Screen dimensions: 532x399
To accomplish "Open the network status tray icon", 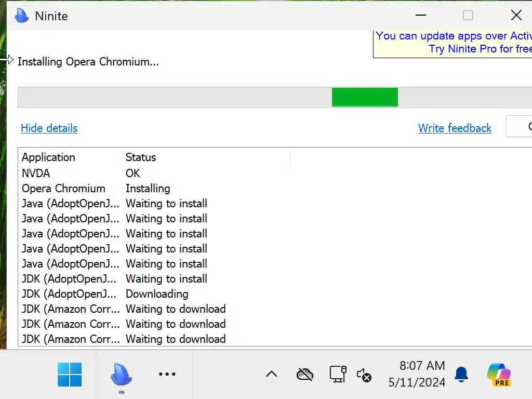I will [x=338, y=374].
